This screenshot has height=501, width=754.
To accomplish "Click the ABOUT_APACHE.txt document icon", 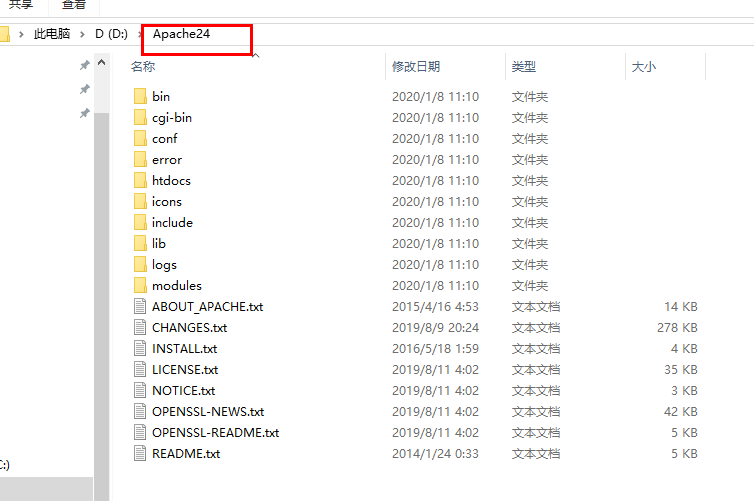I will click(x=140, y=306).
